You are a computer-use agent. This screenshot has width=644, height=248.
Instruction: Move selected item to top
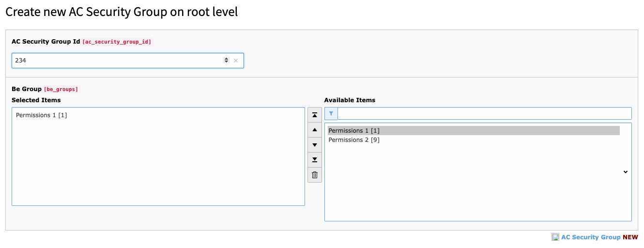315,115
